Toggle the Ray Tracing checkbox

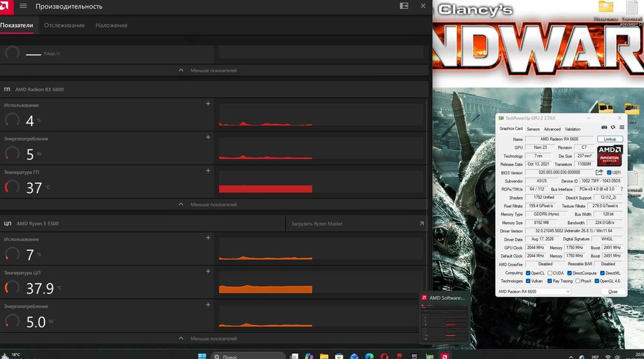[x=549, y=281]
